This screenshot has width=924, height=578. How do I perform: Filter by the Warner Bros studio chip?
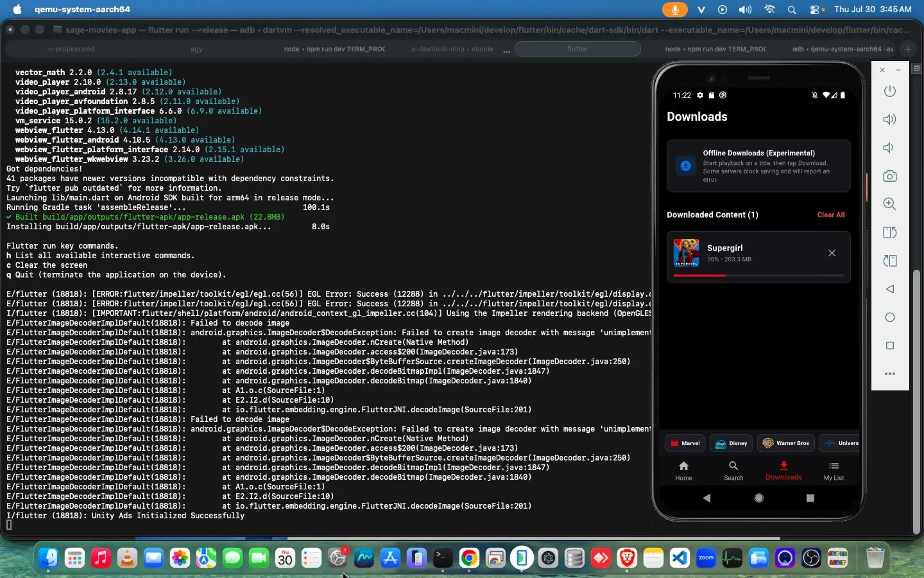[786, 443]
